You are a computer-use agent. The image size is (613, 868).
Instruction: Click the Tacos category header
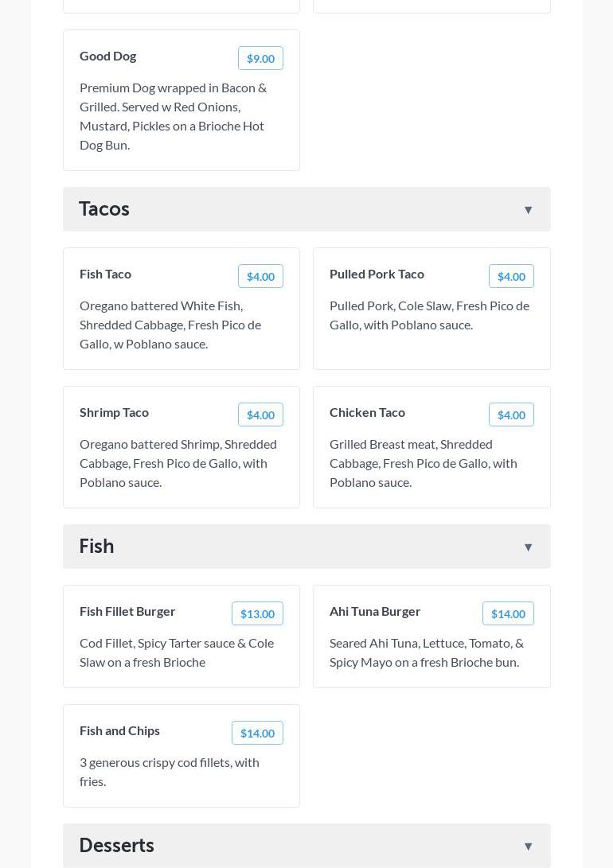tap(104, 208)
